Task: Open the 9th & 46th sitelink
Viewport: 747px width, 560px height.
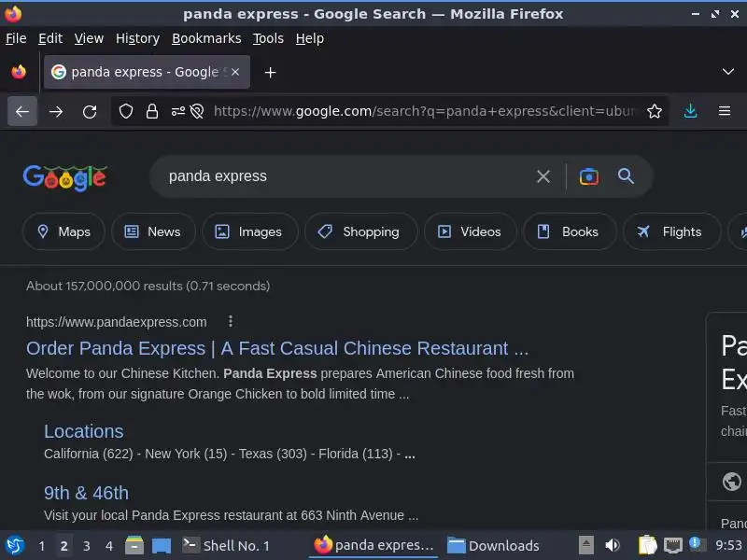Action: click(86, 494)
